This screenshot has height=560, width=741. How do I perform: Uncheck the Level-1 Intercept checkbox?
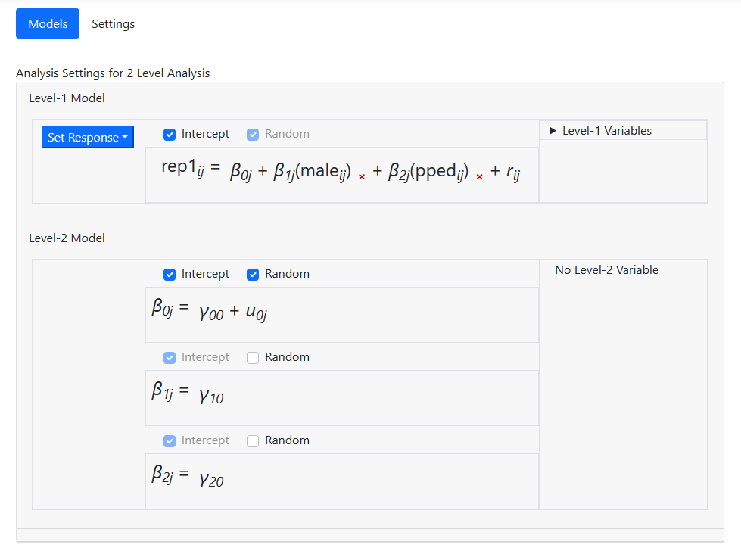170,134
